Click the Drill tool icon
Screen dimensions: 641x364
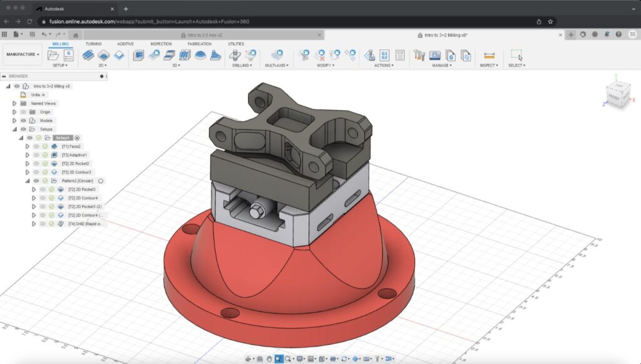(x=235, y=55)
